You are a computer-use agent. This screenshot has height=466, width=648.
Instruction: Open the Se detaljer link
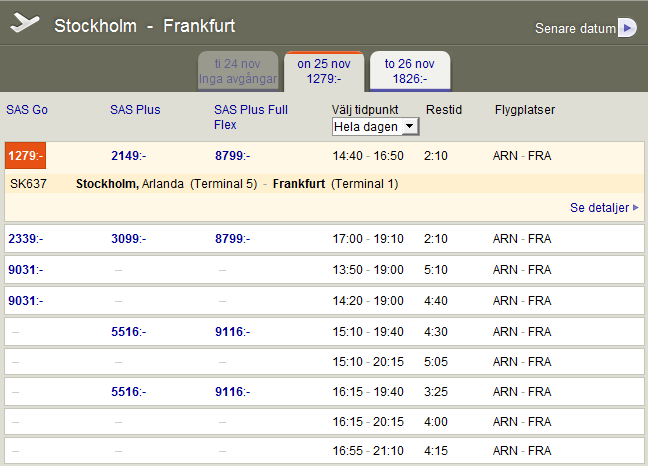coord(600,208)
